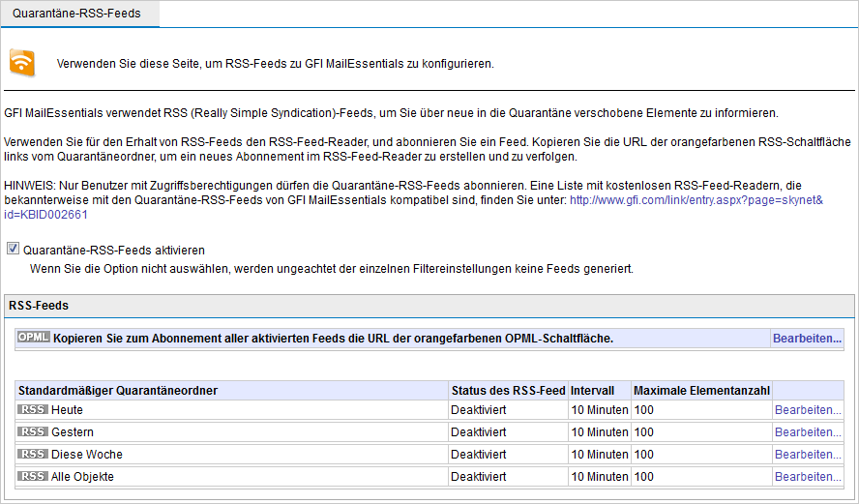Disable the Quarantäne-RSS-Feeds aktivieren checkbox
Viewport: 859px width, 504px height.
coord(13,250)
